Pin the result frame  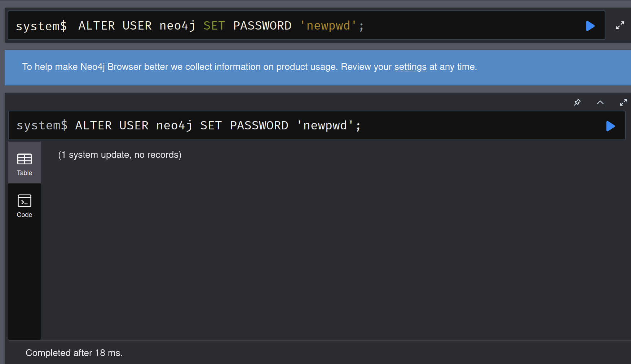(x=577, y=102)
